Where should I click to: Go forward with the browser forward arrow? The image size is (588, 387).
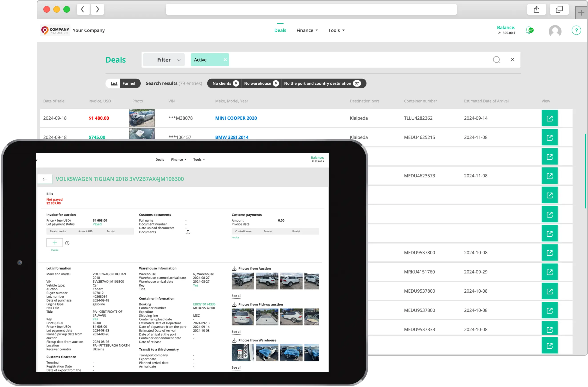tap(97, 9)
